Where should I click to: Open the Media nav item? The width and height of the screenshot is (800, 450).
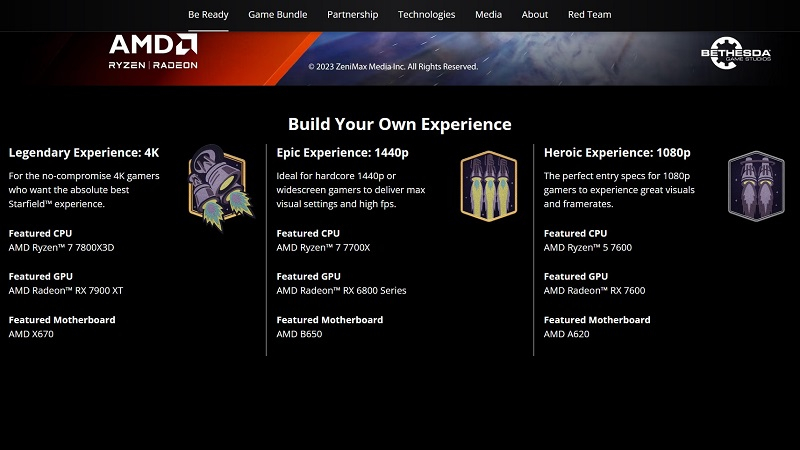coord(488,15)
